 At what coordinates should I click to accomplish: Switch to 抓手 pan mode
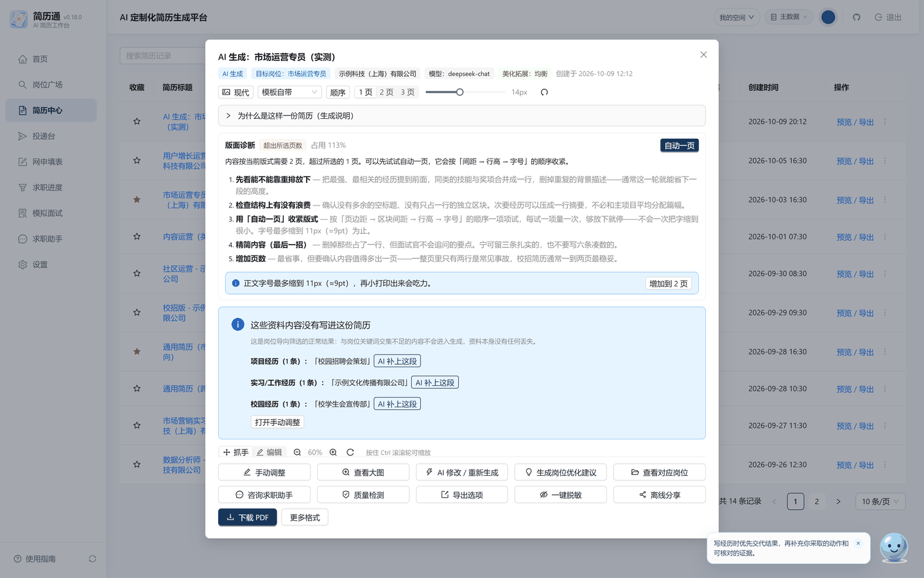click(235, 452)
